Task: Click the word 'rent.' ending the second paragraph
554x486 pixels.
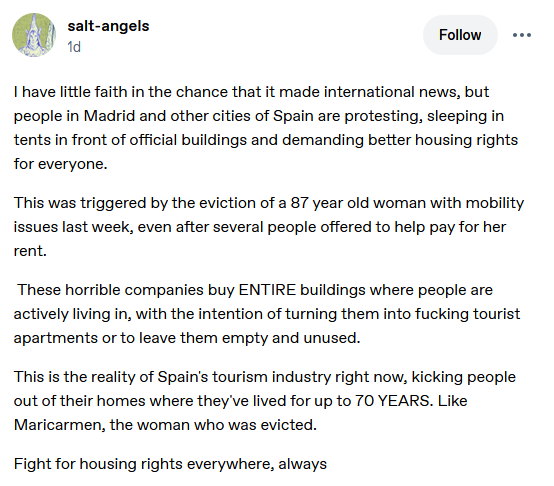Action: (30, 251)
